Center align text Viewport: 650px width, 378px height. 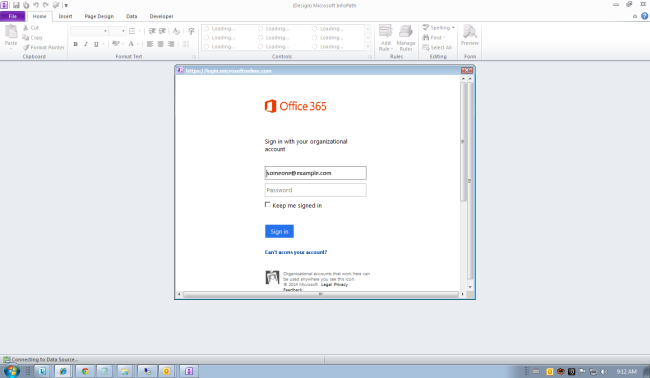point(160,44)
